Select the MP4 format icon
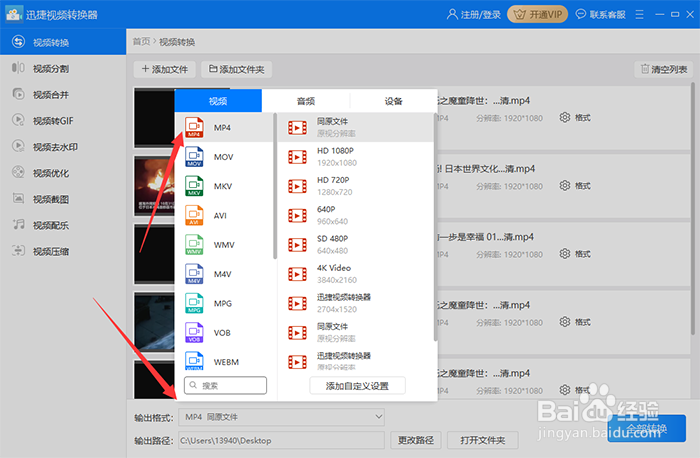Viewport: 700px width, 458px height. (x=194, y=128)
